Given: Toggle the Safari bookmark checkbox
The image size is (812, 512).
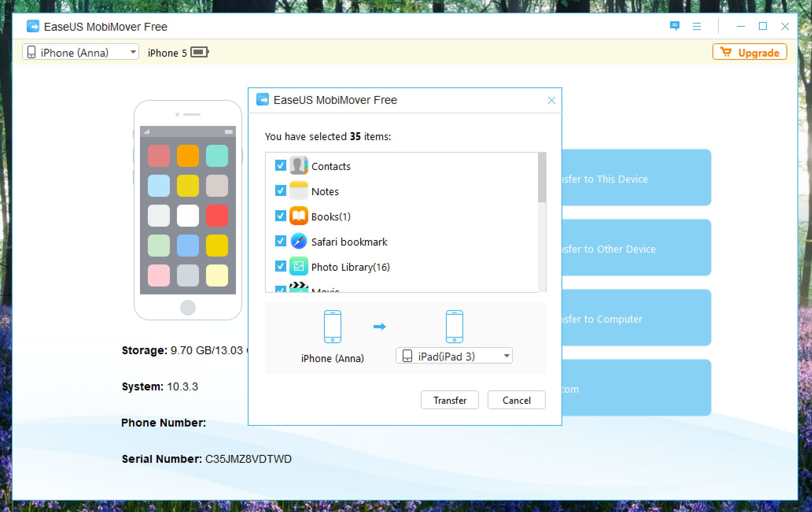Looking at the screenshot, I should [280, 241].
